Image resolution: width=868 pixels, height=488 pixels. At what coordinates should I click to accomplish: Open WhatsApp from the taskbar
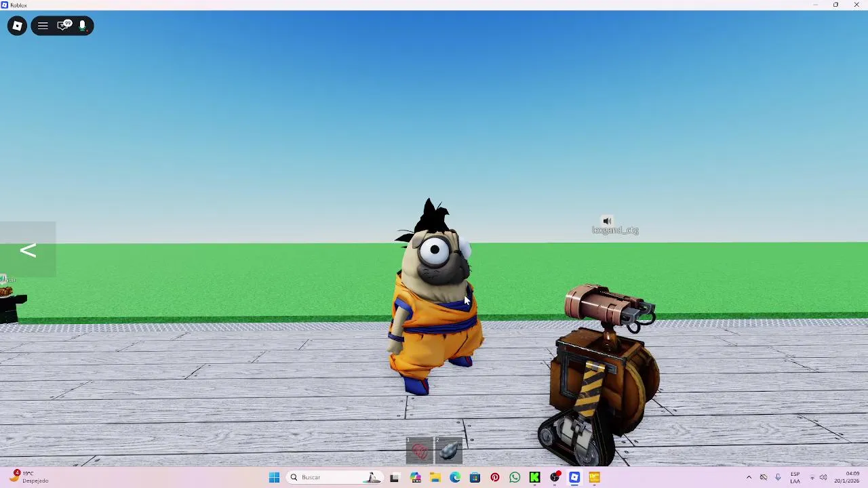[x=515, y=477]
